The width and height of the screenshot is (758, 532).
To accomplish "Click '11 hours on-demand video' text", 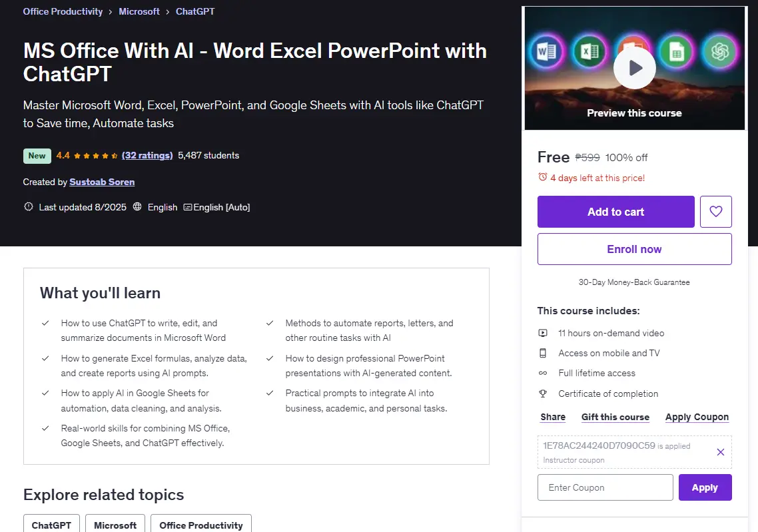I will [x=611, y=333].
